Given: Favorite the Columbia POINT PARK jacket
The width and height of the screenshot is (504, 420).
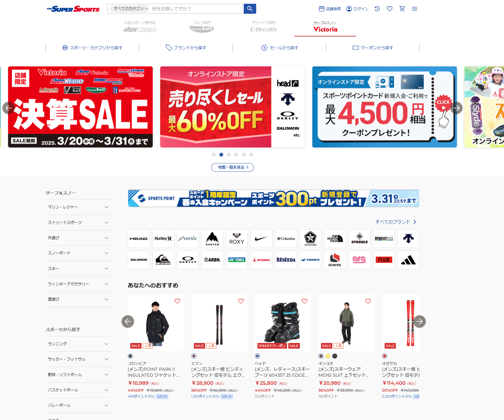Looking at the screenshot, I should click(177, 301).
